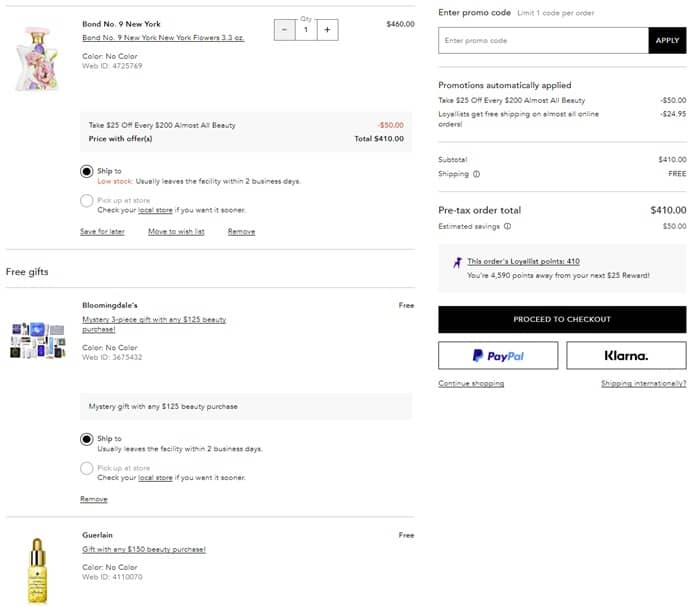Click the minus quantity button
This screenshot has height=607, width=700.
283,30
